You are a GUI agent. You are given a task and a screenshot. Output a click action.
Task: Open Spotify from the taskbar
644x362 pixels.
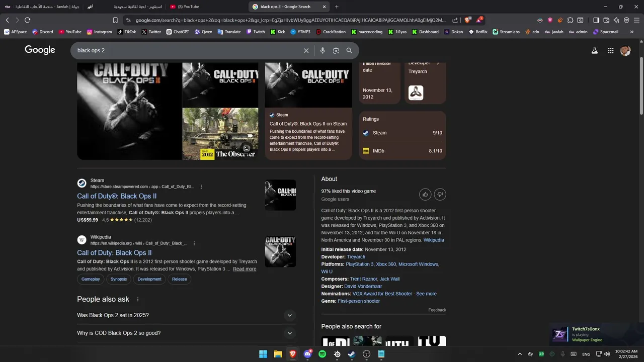click(x=323, y=354)
